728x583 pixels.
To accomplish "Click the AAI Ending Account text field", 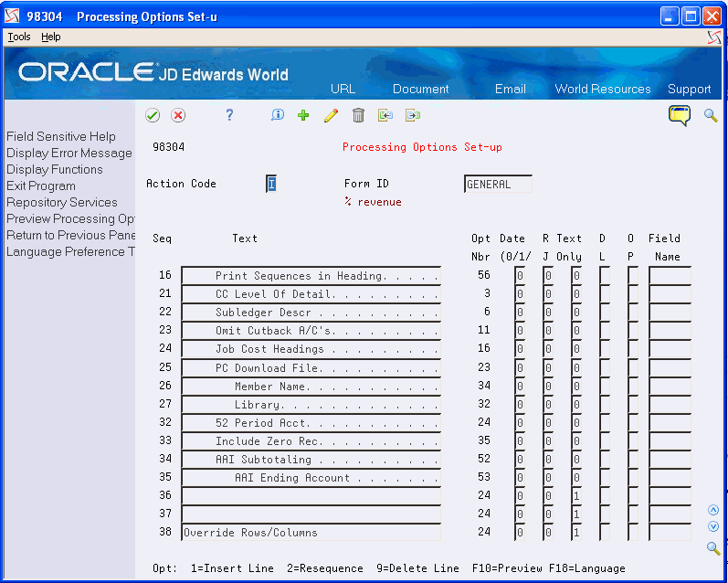I will 311,478.
